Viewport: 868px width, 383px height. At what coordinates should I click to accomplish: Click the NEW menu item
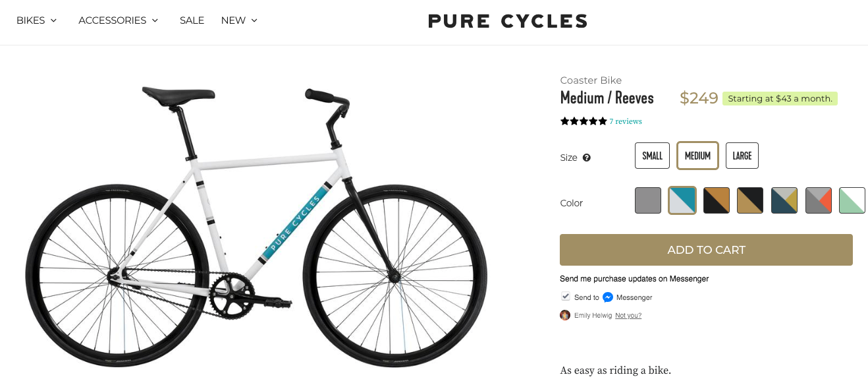point(232,20)
